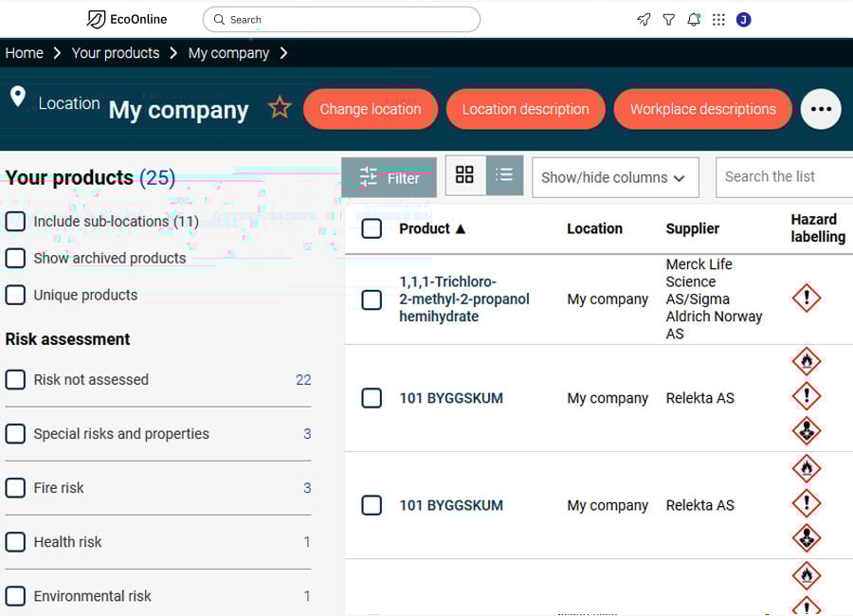Go to Home breadcrumb
Screen dimensions: 853x616
[24, 53]
